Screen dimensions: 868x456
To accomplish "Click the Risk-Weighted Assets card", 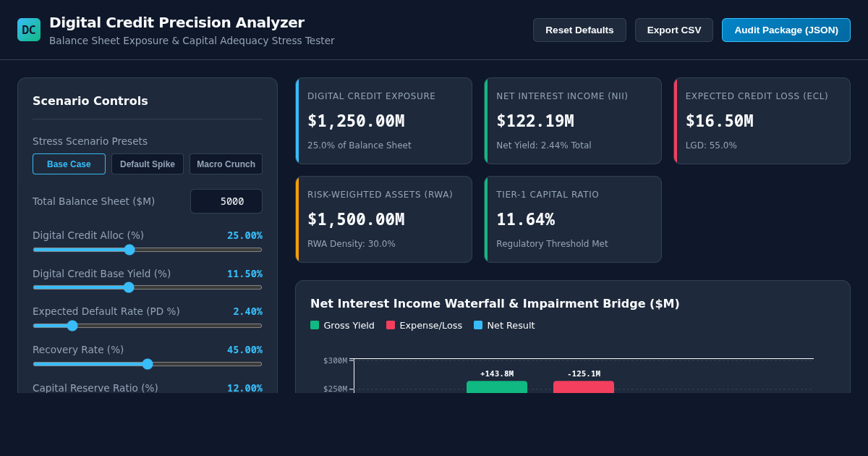I will 383,219.
